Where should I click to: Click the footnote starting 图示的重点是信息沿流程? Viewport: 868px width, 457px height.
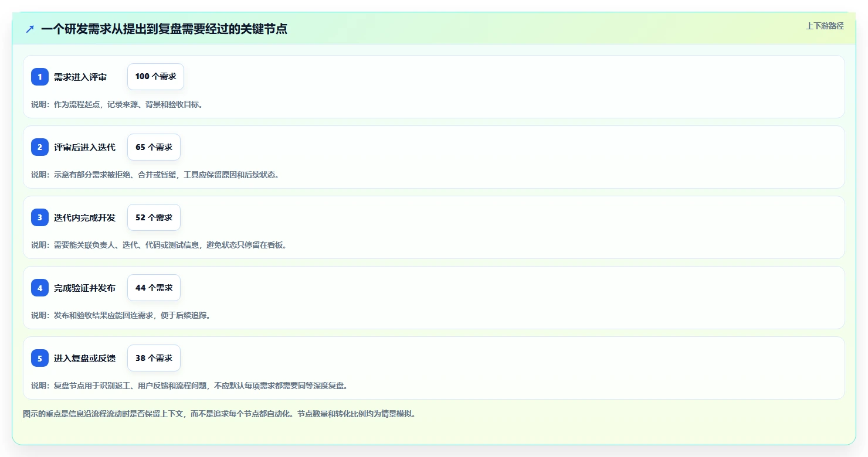[219, 414]
